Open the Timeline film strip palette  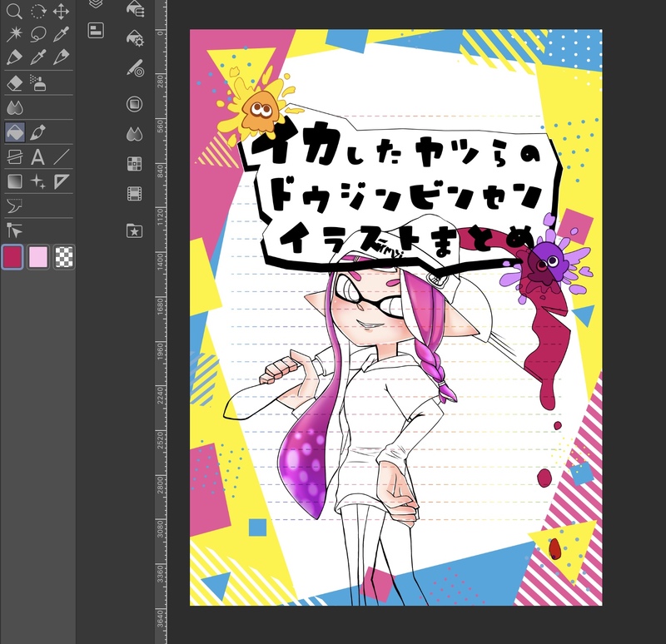pyautogui.click(x=135, y=194)
